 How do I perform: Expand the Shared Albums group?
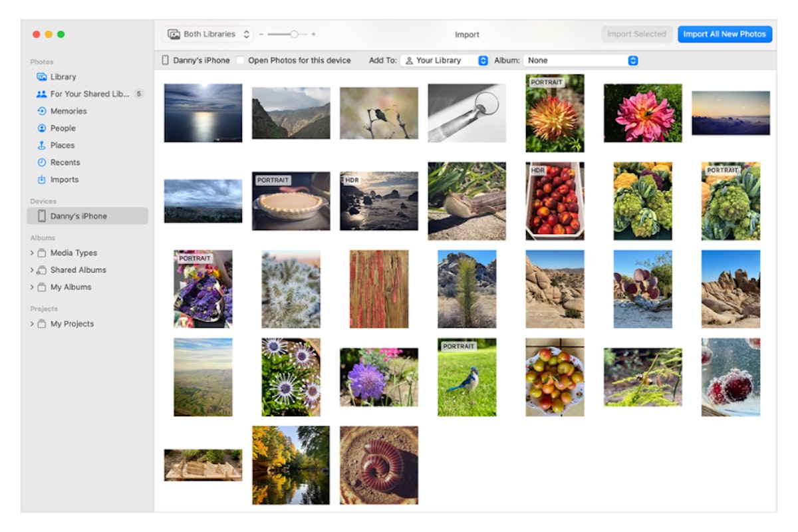click(x=32, y=270)
